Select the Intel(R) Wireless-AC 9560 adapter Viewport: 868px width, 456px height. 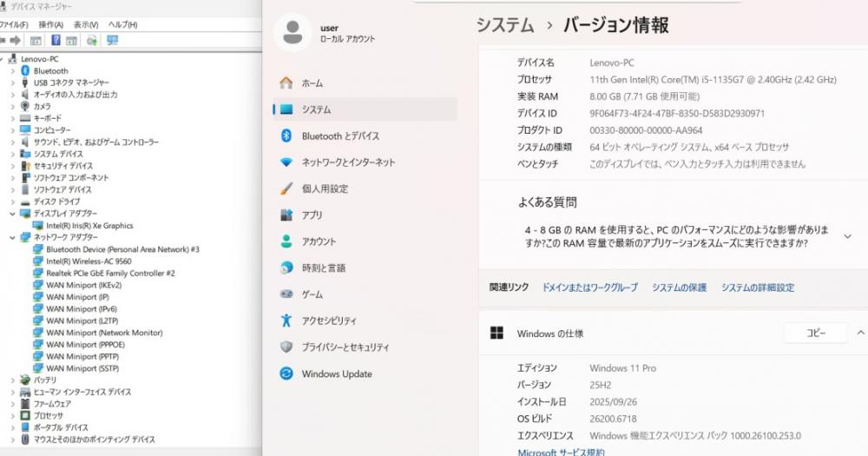pyautogui.click(x=89, y=261)
